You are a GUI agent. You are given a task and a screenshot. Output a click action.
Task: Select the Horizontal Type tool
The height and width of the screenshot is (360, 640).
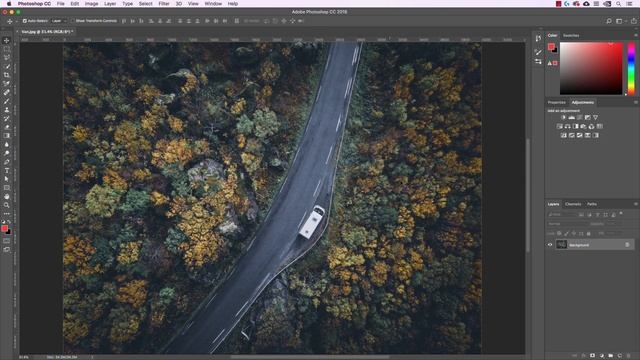(7, 170)
